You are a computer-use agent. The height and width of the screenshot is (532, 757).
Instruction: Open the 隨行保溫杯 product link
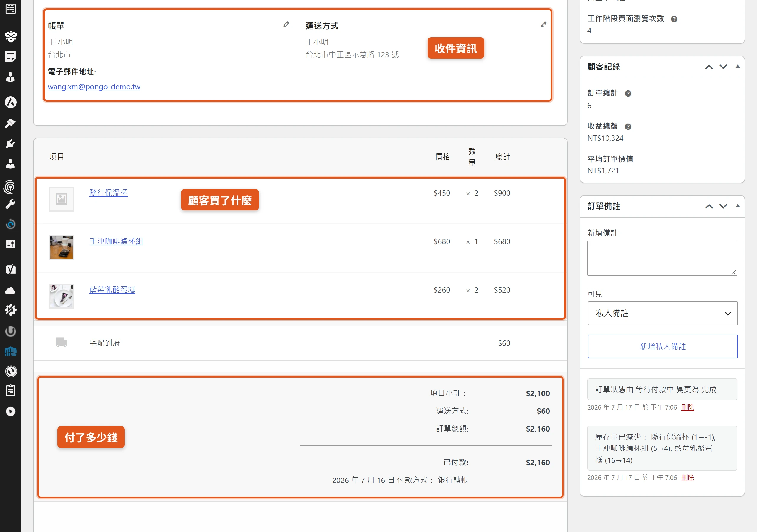[x=109, y=193]
